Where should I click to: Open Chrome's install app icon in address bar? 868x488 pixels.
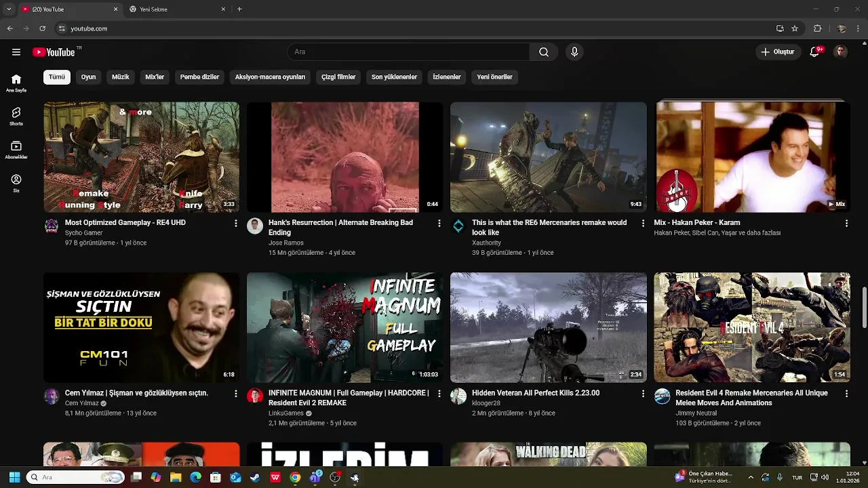tap(780, 28)
